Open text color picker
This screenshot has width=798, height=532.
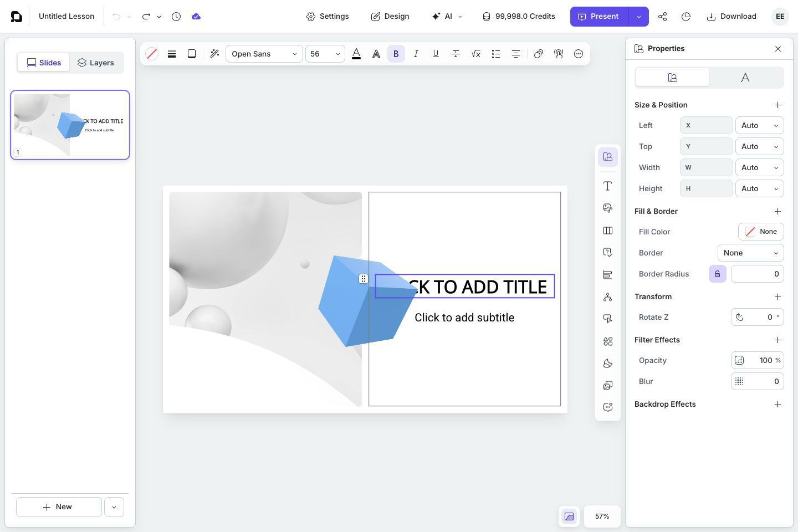pos(356,54)
